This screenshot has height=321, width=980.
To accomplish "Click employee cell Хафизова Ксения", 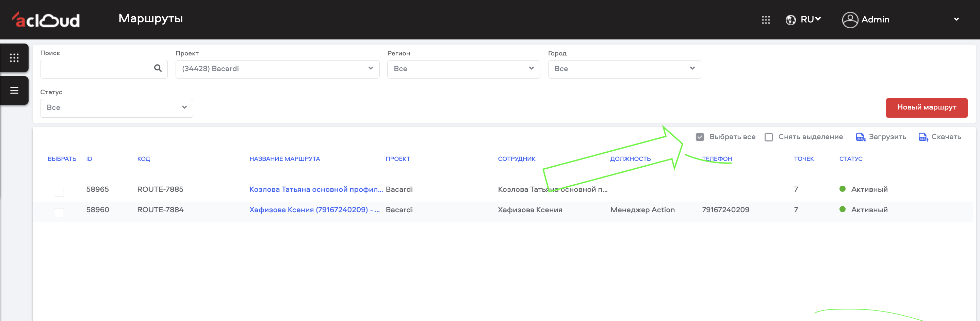I will (529, 210).
